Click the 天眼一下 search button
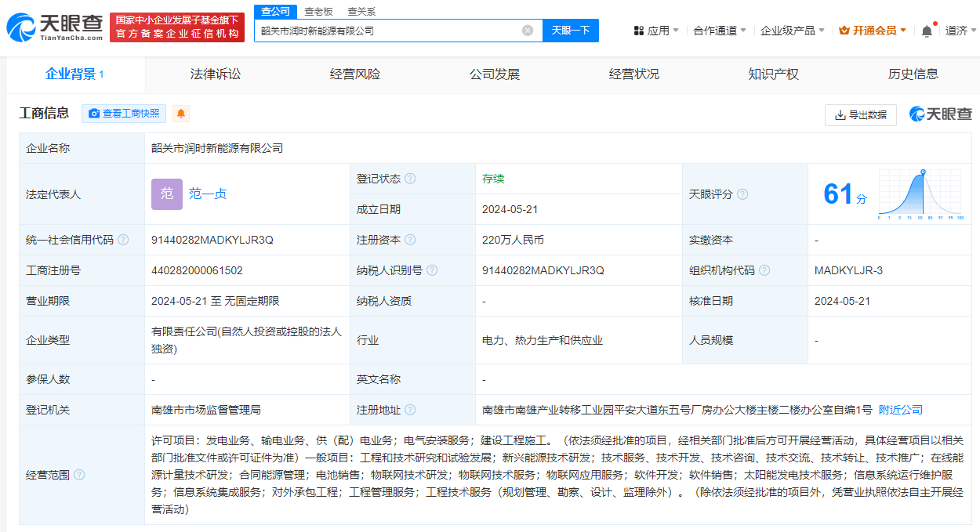This screenshot has width=980, height=532. 571,30
